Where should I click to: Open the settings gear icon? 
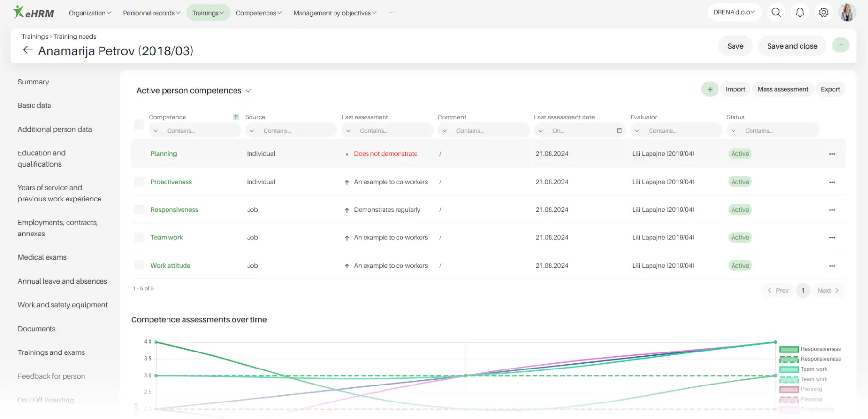coord(823,12)
